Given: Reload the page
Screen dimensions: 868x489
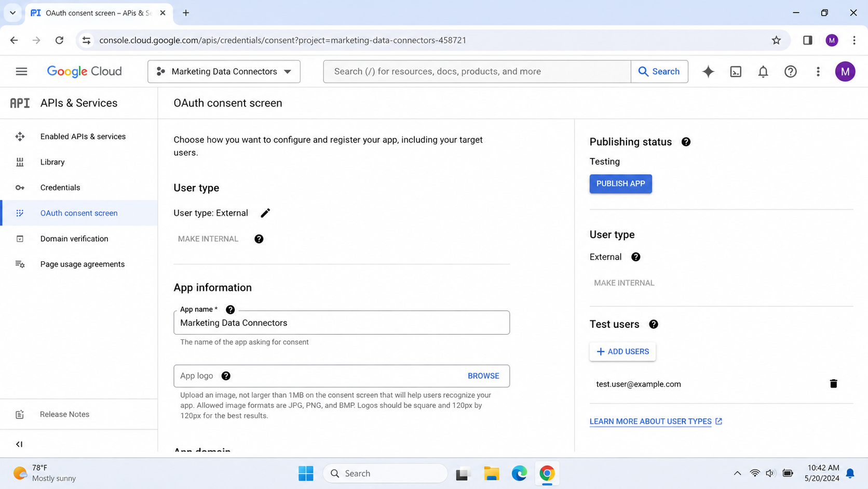Looking at the screenshot, I should point(59,40).
